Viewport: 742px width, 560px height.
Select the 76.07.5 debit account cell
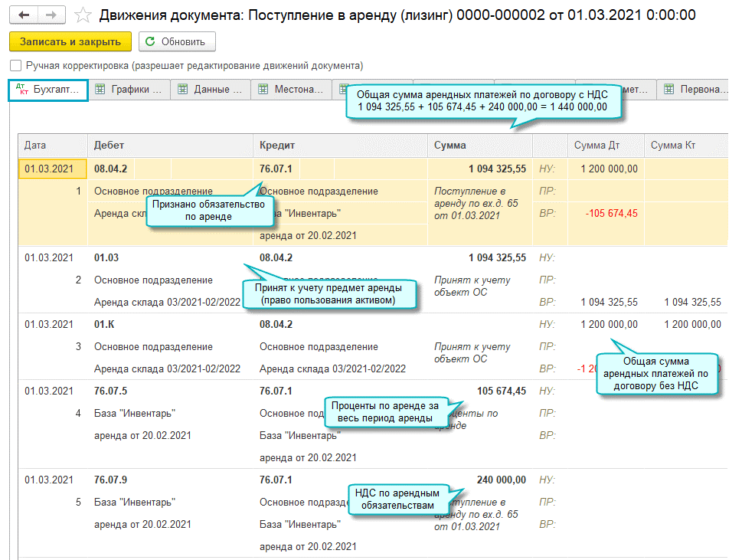(x=111, y=391)
